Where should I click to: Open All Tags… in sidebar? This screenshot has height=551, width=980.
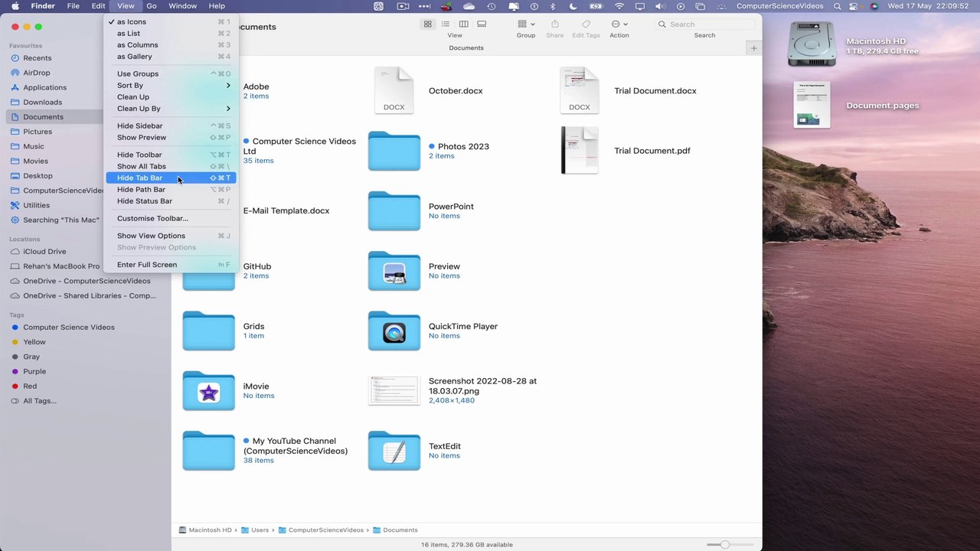click(x=39, y=401)
